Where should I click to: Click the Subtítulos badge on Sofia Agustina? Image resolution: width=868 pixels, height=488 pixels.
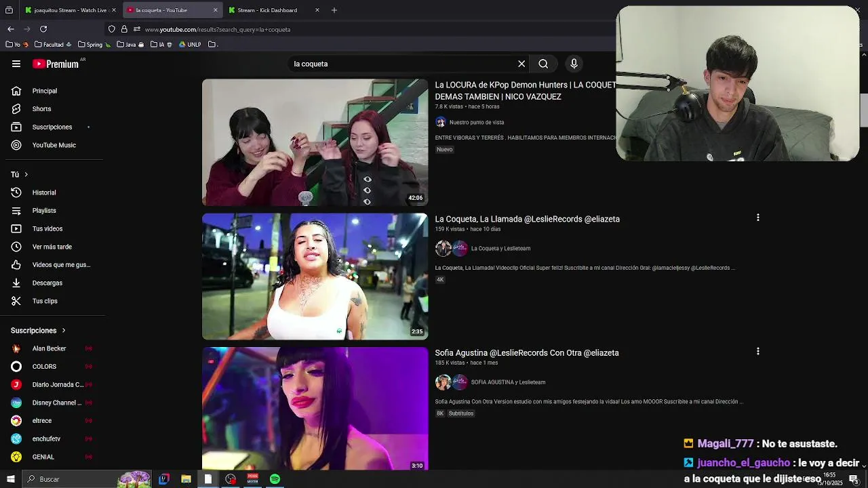click(x=461, y=413)
